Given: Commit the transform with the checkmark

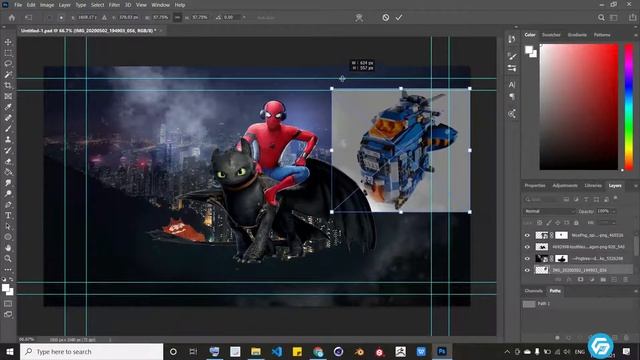Looking at the screenshot, I should pos(399,18).
